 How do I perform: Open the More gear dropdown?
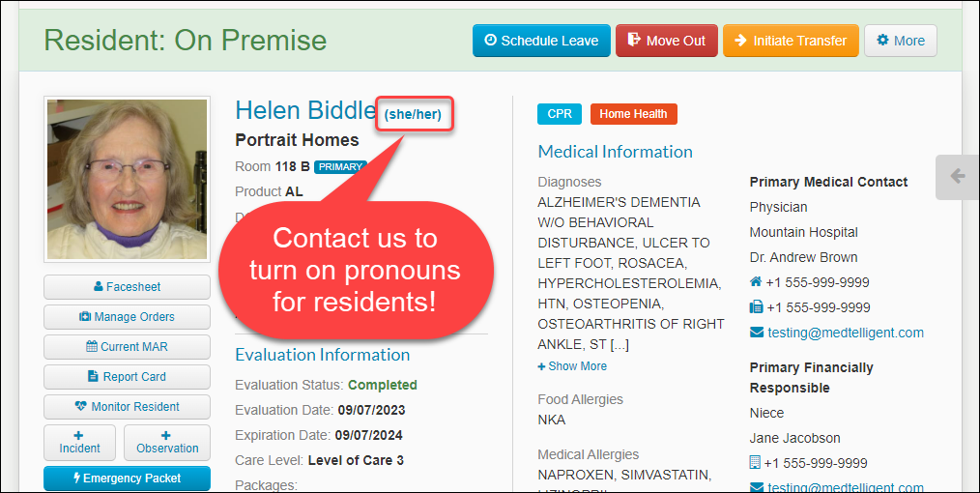tap(901, 41)
